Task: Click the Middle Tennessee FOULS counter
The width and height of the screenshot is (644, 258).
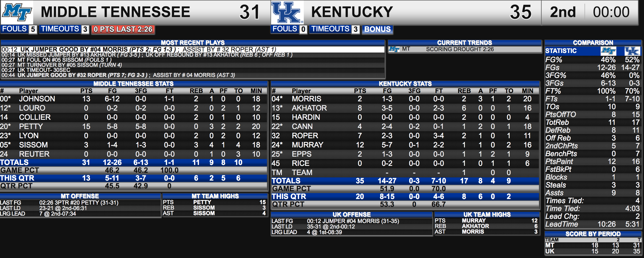Action: pos(19,29)
